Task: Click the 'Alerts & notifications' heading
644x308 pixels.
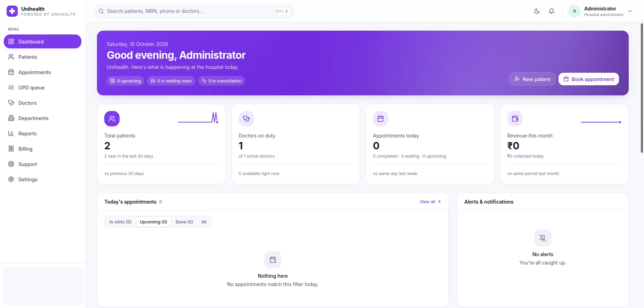Action: tap(489, 202)
